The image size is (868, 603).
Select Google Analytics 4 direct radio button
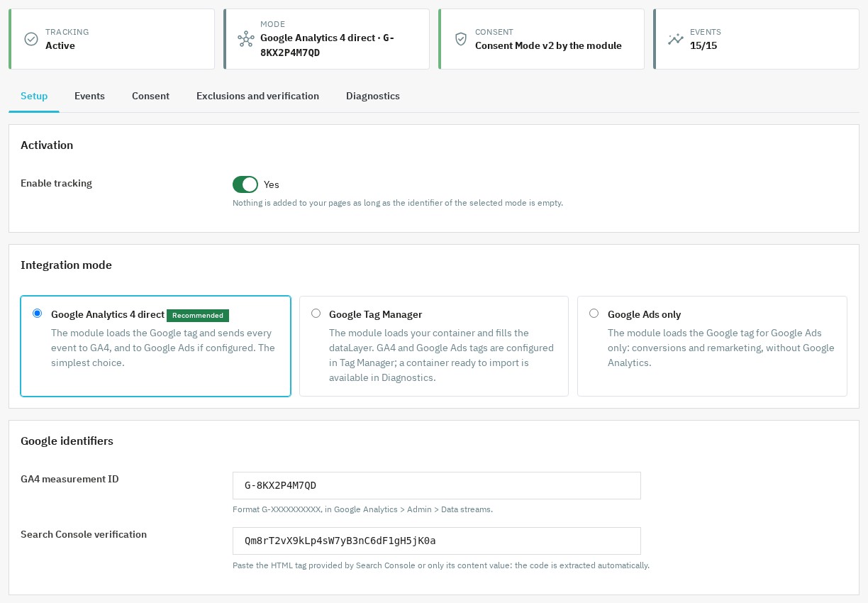pyautogui.click(x=38, y=314)
